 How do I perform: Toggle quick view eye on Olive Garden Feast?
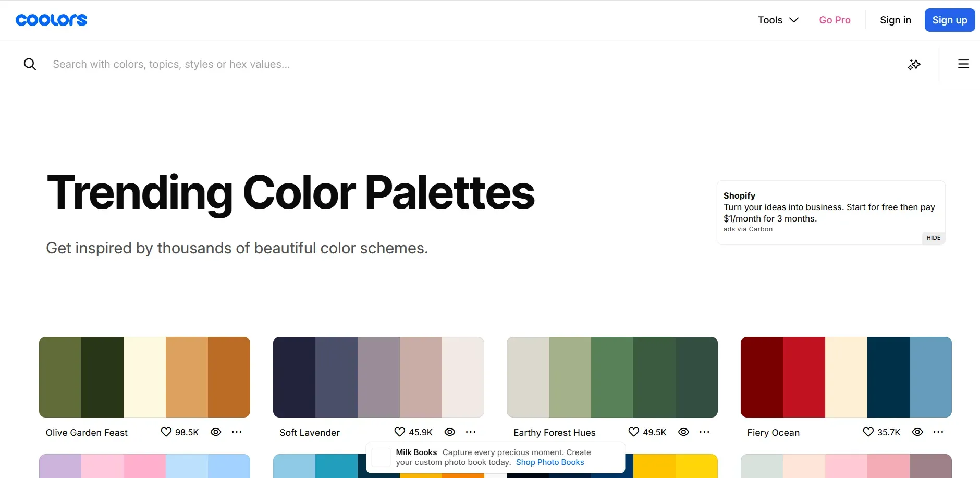click(x=216, y=432)
